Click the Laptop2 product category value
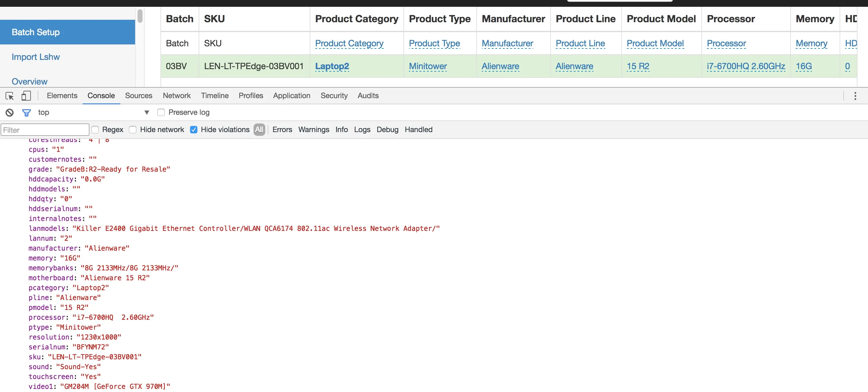Image resolution: width=868 pixels, height=392 pixels. point(332,66)
